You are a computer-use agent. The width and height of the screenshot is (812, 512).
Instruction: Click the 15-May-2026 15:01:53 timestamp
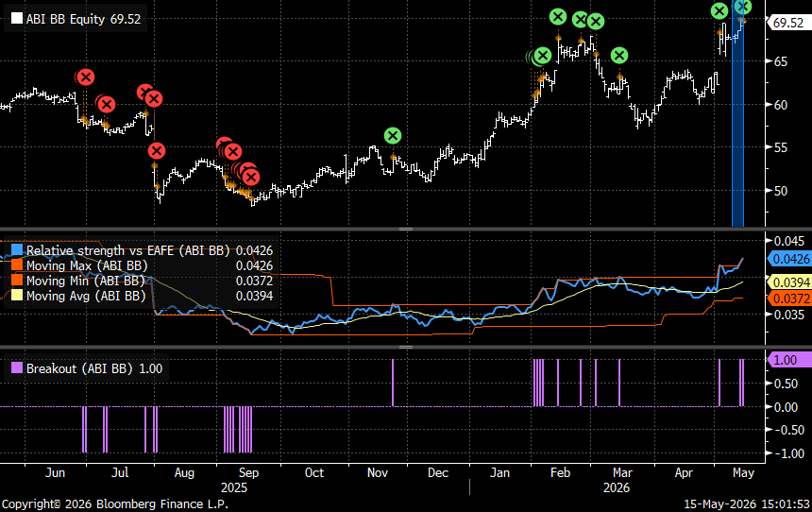(x=747, y=503)
